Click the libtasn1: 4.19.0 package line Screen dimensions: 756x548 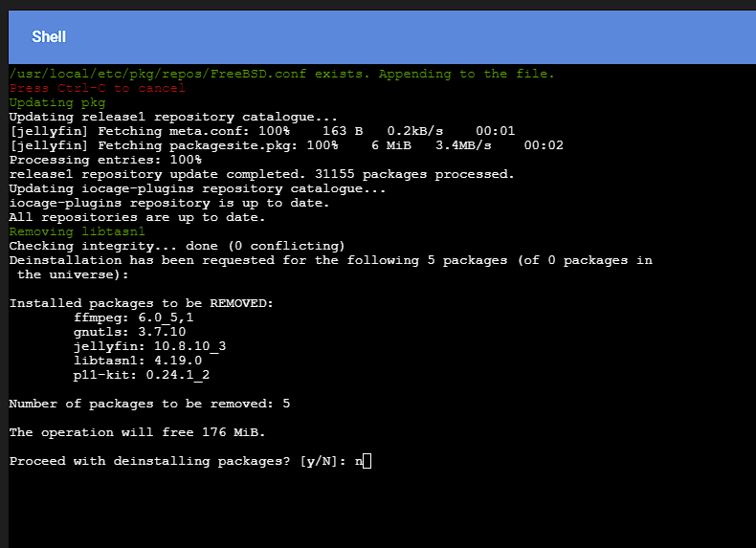tap(138, 361)
